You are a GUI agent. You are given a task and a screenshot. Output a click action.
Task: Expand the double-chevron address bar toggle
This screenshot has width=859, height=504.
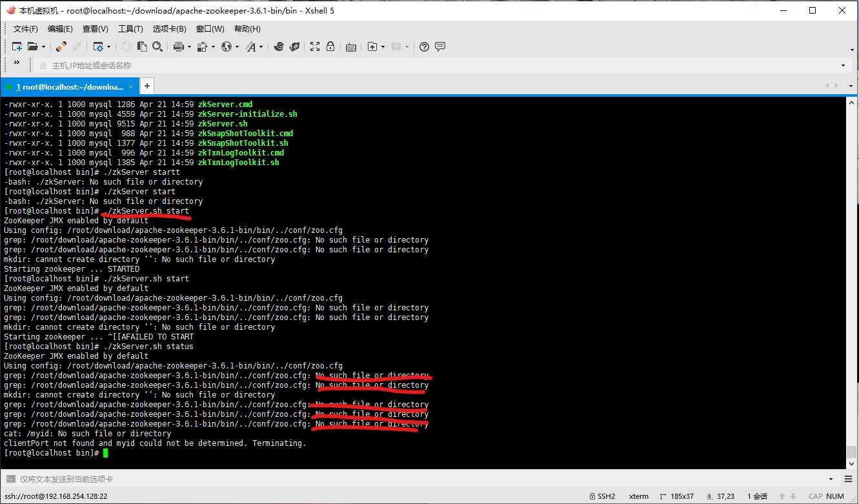pos(17,63)
